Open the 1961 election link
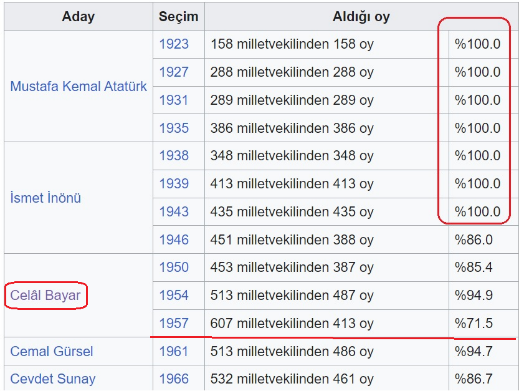 [x=174, y=351]
